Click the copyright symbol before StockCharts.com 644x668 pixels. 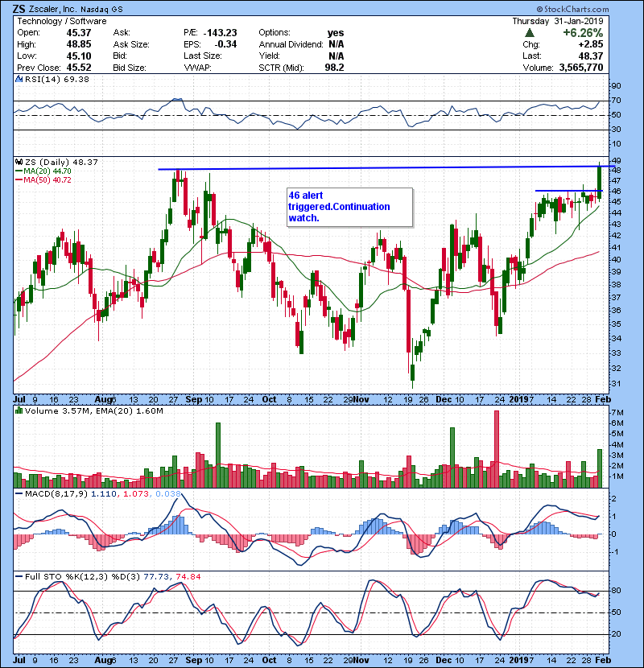(539, 9)
